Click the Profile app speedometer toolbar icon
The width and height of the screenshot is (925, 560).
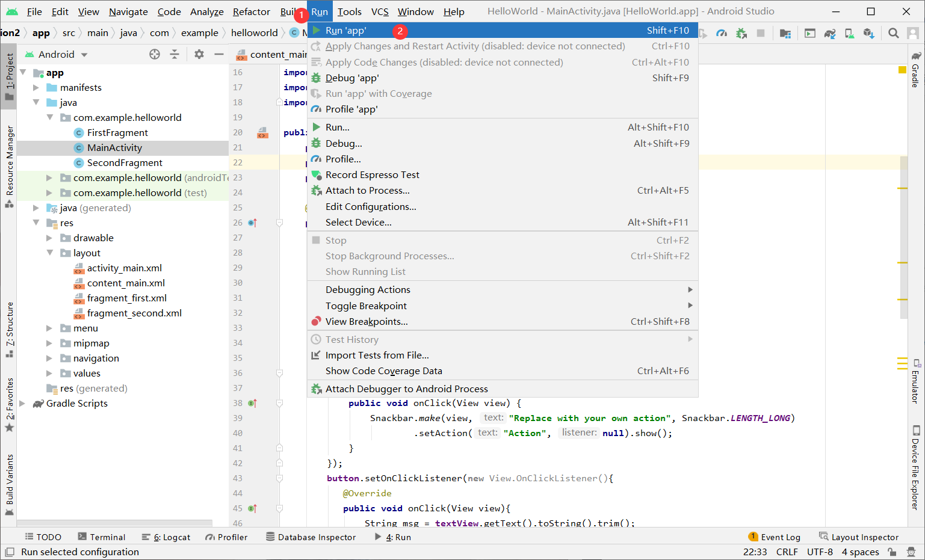(722, 33)
